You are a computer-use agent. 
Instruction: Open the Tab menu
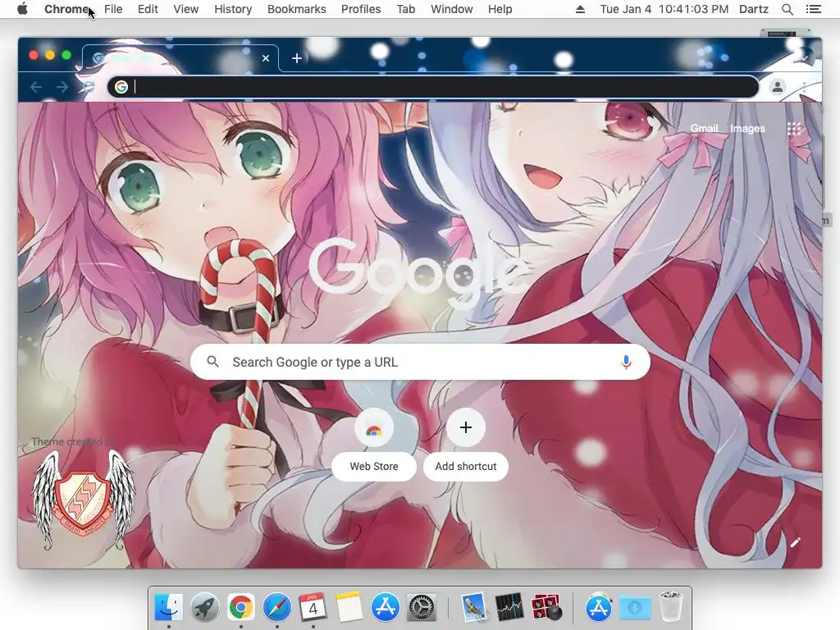[x=405, y=9]
